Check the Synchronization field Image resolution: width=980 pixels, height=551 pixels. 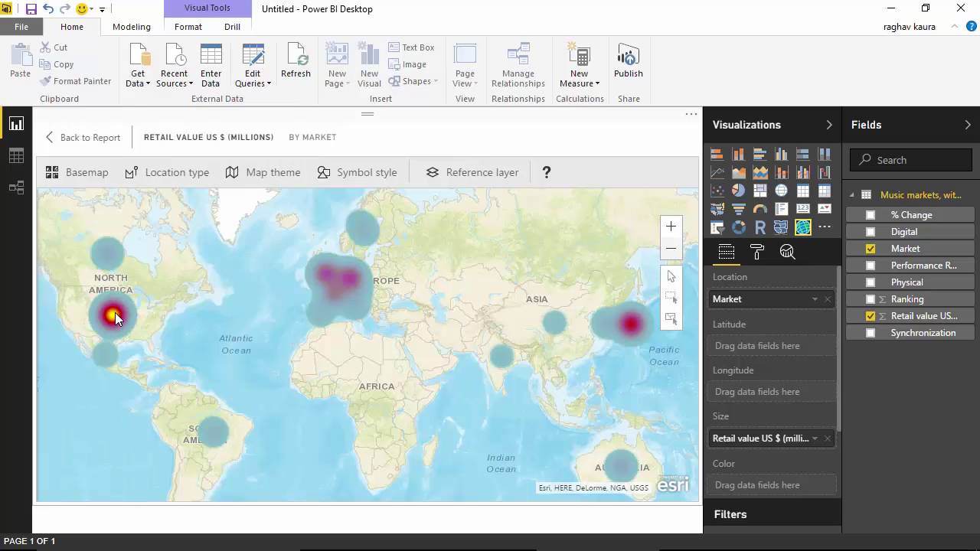pos(871,333)
